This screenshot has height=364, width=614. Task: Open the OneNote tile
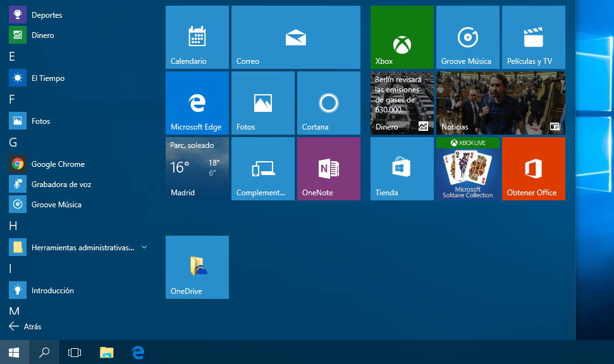pos(328,169)
